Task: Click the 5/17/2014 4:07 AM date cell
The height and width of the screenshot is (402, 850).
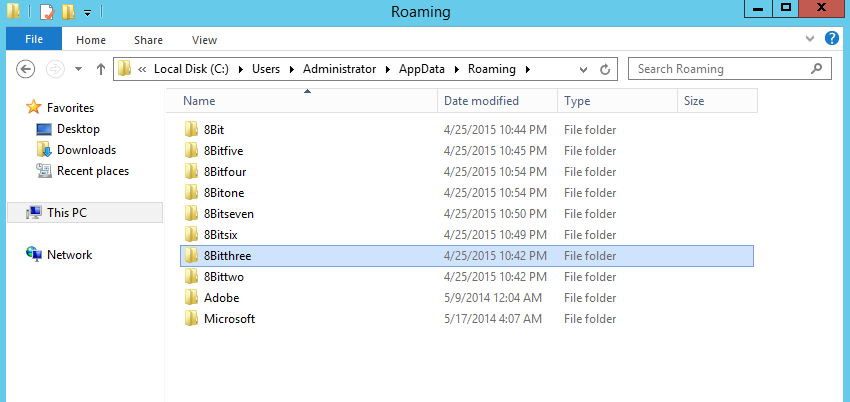Action: point(493,319)
